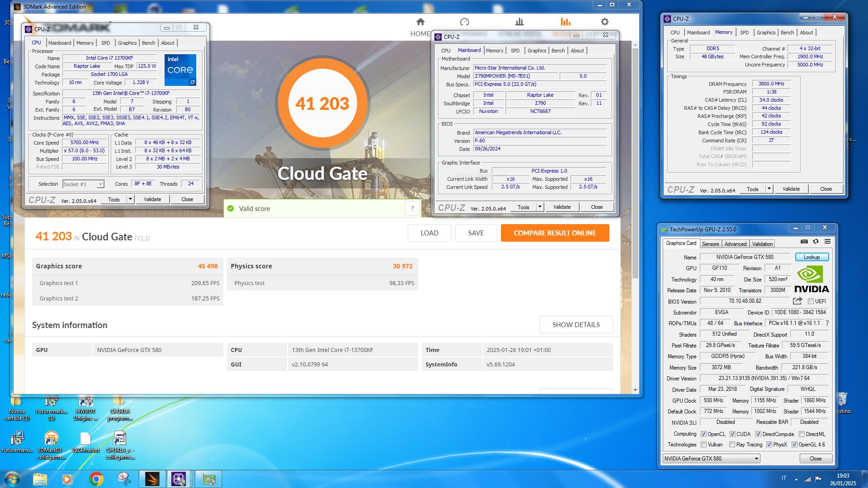Open the 3DMark Benchmarks gauge icon
868x488 pixels.
pyautogui.click(x=464, y=22)
